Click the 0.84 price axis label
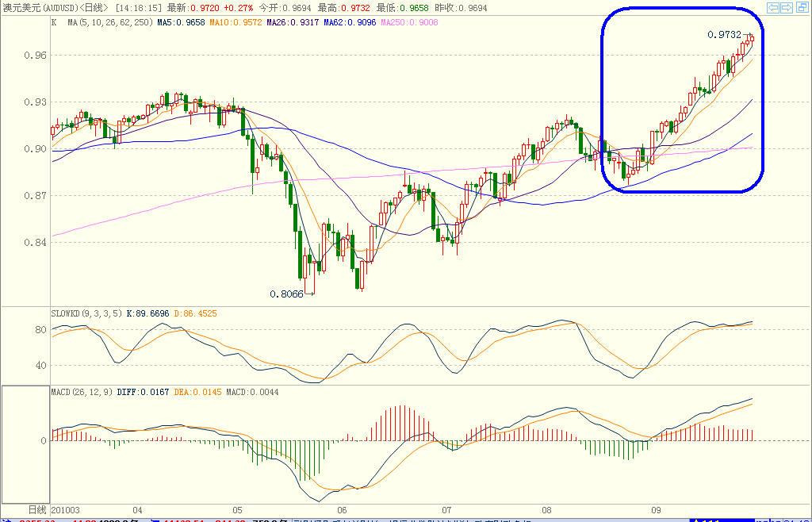This screenshot has width=812, height=522. click(x=35, y=243)
